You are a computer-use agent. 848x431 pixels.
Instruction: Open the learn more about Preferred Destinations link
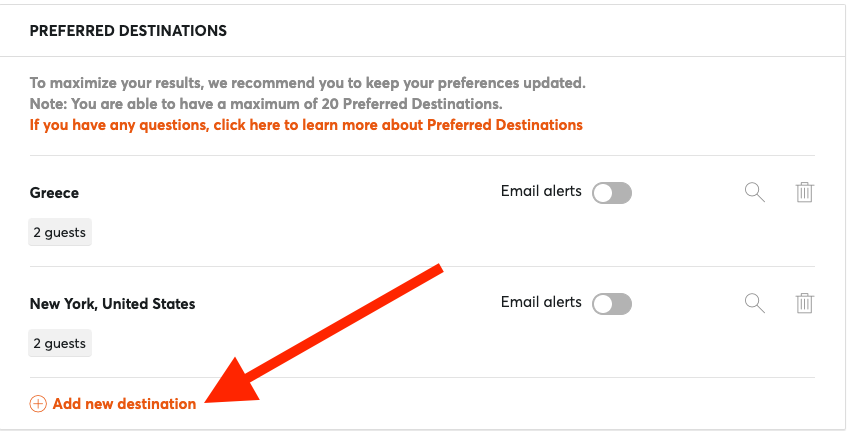tap(306, 125)
